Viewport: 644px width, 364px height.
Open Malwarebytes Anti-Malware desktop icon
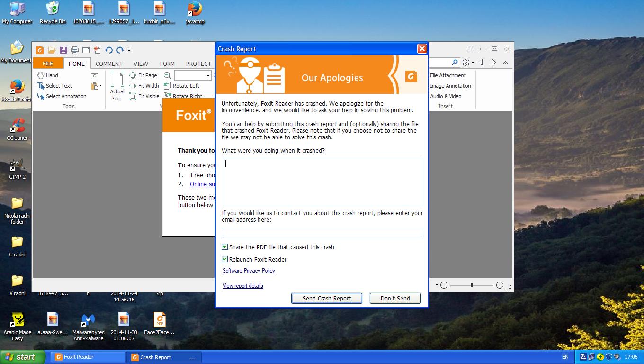point(89,327)
